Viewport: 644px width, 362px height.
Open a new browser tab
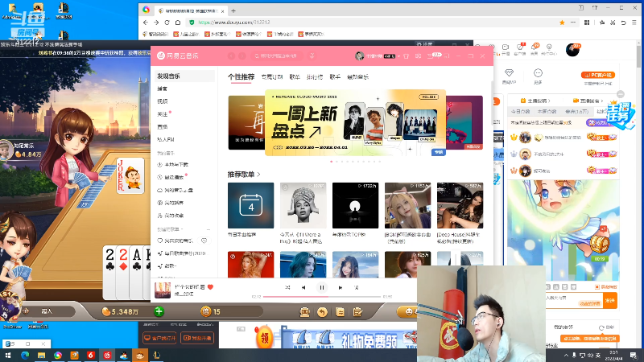233,10
